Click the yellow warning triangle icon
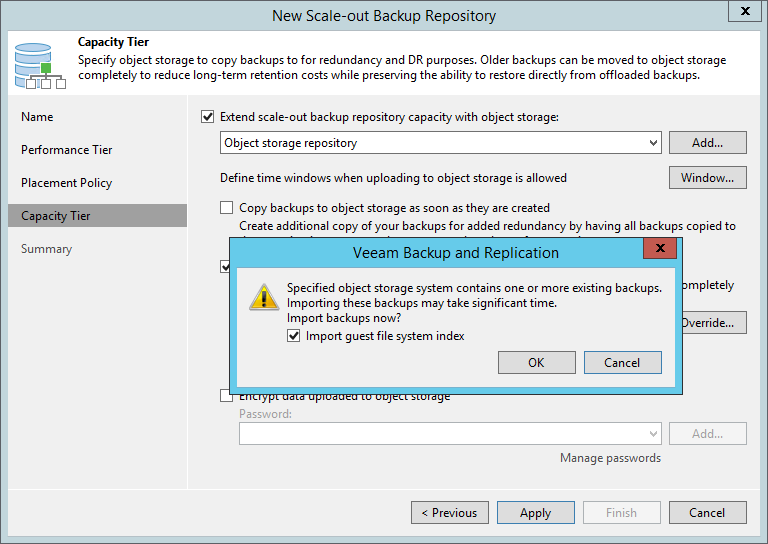768x544 pixels. point(264,296)
